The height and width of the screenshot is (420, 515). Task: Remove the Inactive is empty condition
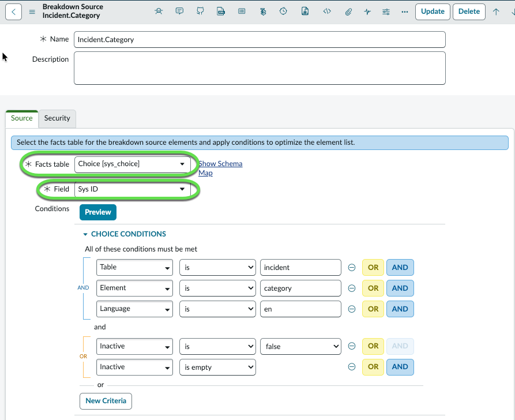[x=351, y=367]
